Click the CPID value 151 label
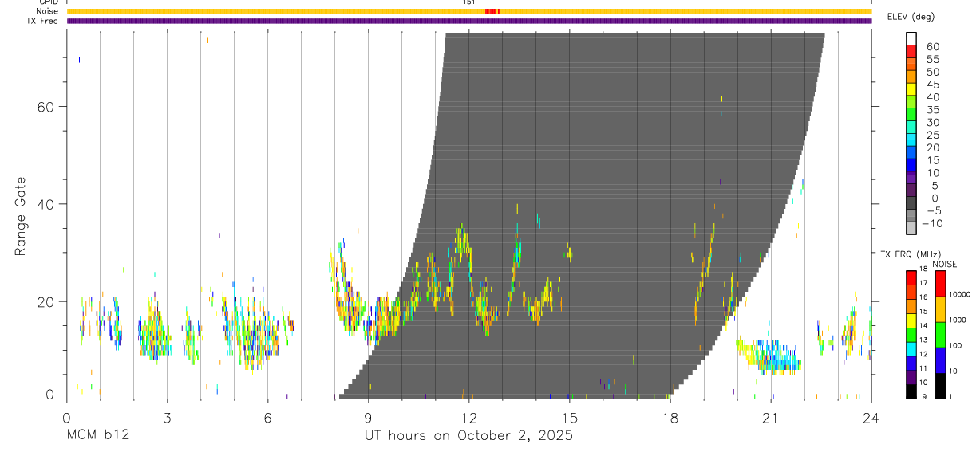 tap(469, 2)
